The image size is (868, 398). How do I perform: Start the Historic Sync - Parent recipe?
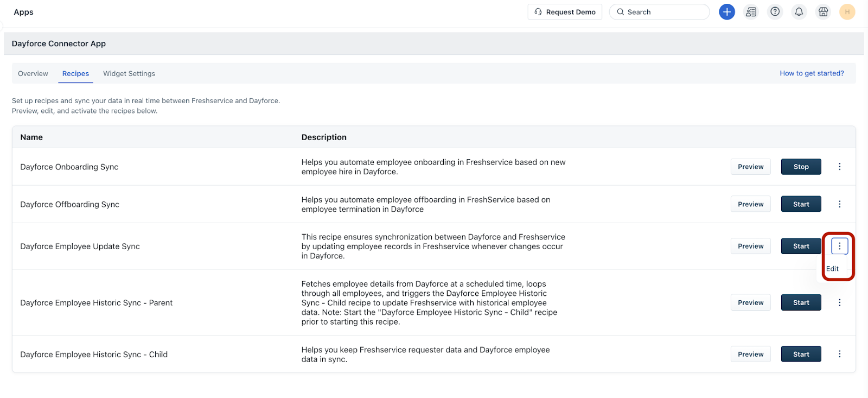pos(801,302)
